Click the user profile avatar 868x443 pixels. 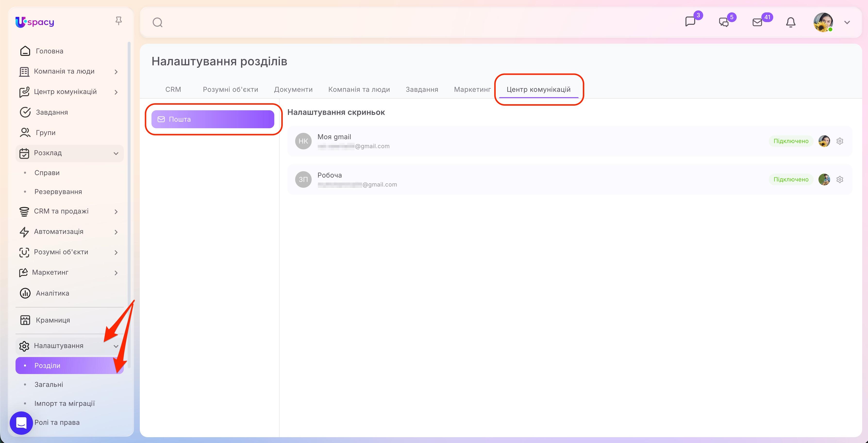point(823,22)
